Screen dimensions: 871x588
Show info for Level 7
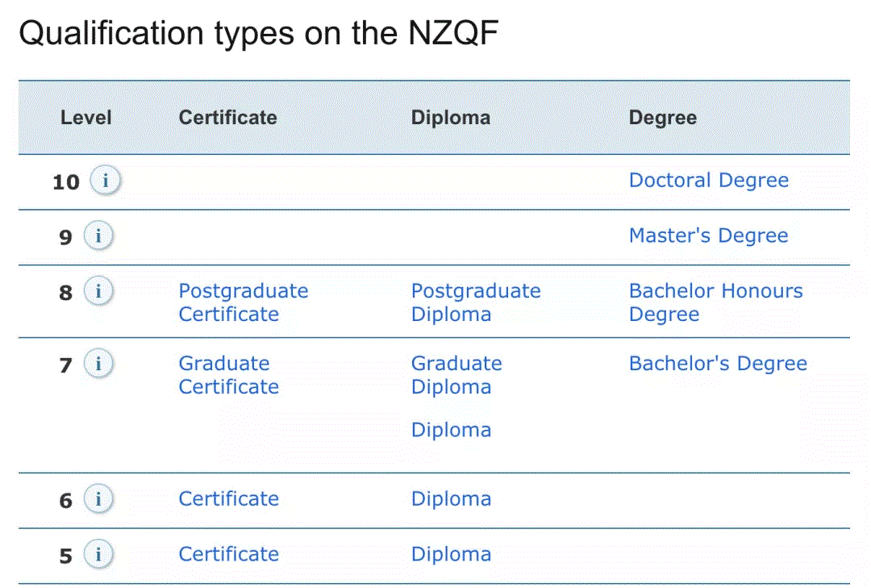click(98, 364)
